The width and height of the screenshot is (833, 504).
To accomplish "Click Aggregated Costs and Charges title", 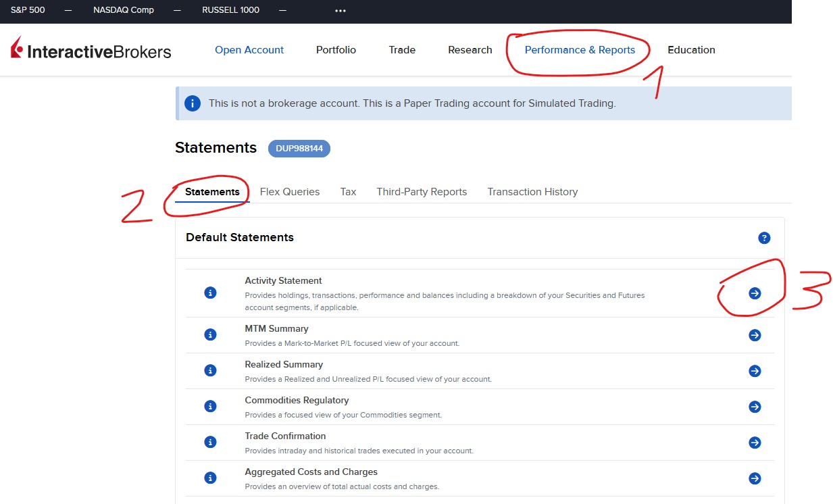I will (x=311, y=472).
